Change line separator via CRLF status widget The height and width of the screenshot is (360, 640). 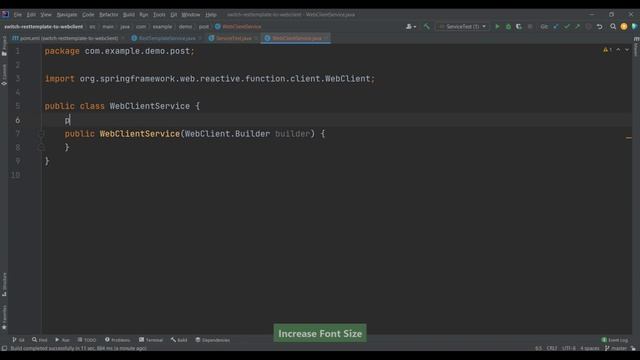pyautogui.click(x=551, y=348)
